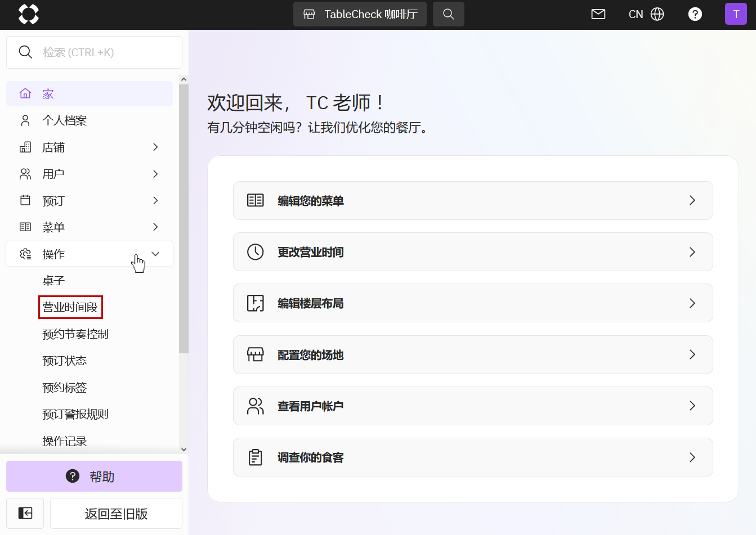This screenshot has width=756, height=535.
Task: Click the help question mark icon in header
Action: (695, 14)
